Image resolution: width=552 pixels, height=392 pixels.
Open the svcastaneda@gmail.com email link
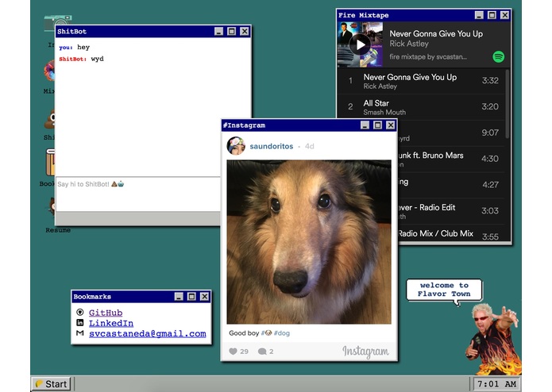coord(148,333)
